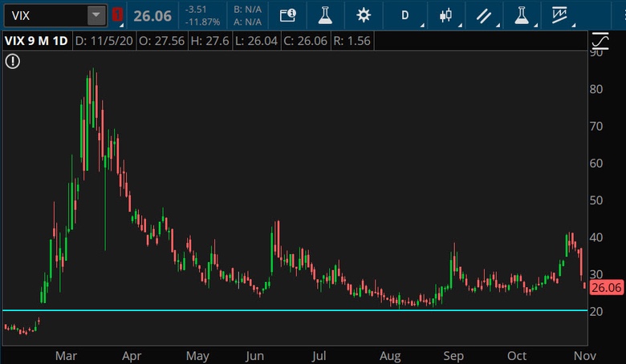Open the D timeframe aggregation menu
626x364 pixels.
coord(404,15)
